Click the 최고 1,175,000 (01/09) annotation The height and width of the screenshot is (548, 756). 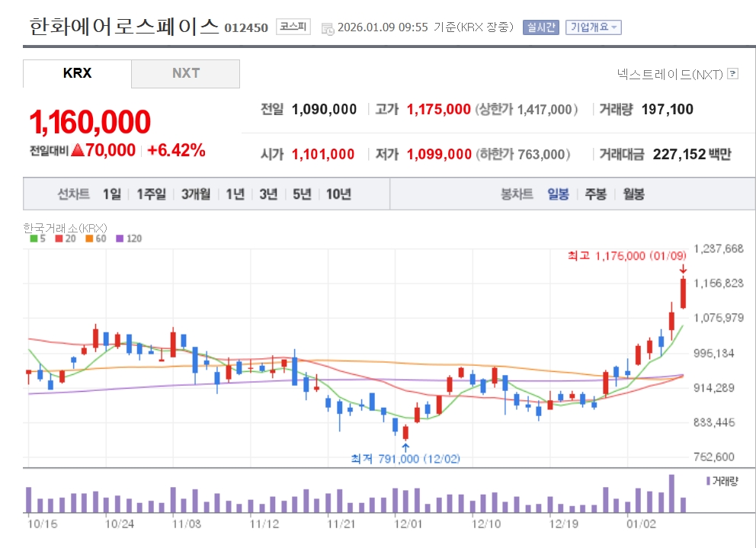tap(626, 255)
